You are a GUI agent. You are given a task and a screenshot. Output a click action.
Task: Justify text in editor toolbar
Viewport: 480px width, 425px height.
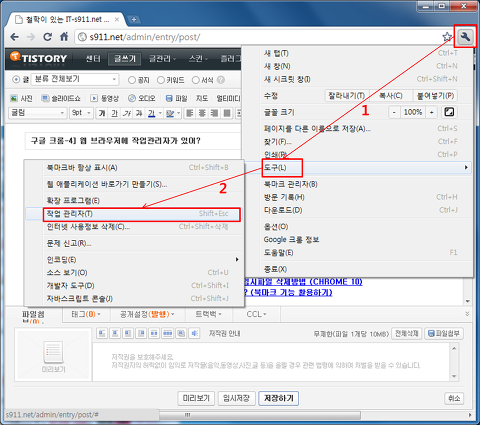[227, 113]
